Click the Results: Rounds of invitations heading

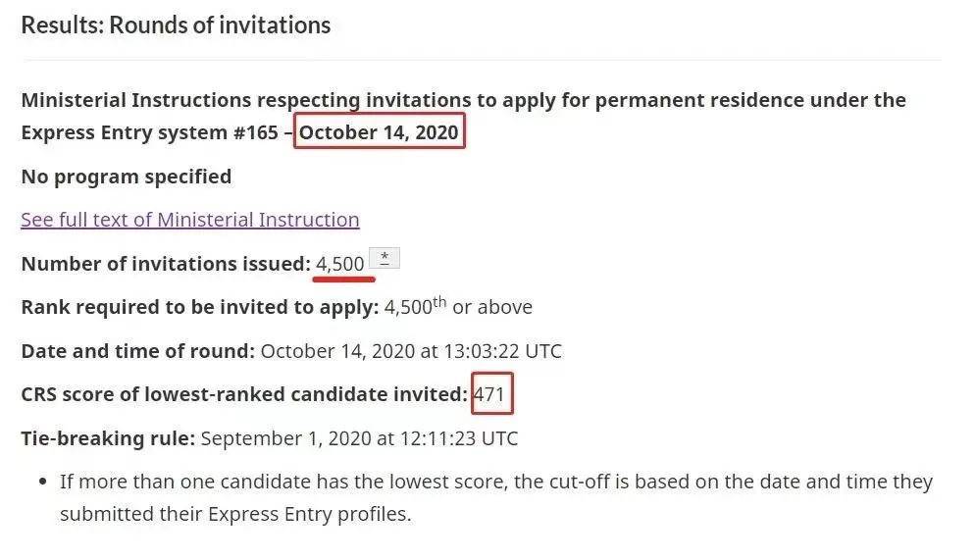(x=176, y=25)
